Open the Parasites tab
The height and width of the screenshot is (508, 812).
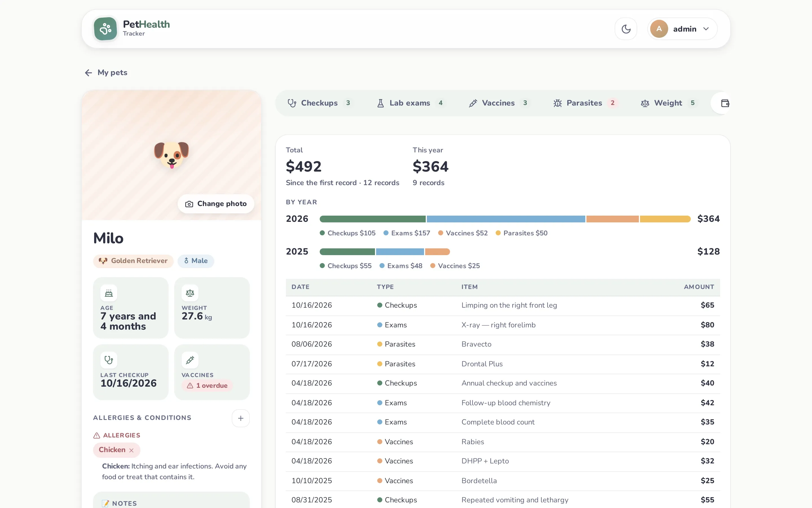point(586,103)
